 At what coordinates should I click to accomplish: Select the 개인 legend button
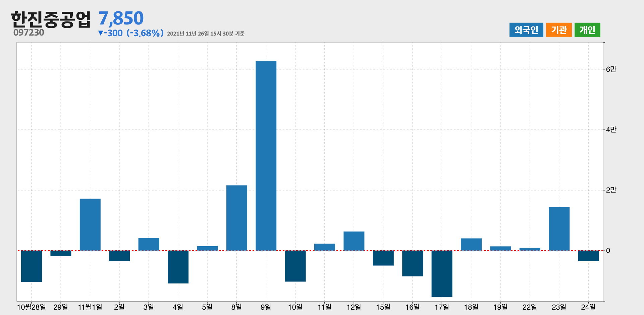pos(587,30)
